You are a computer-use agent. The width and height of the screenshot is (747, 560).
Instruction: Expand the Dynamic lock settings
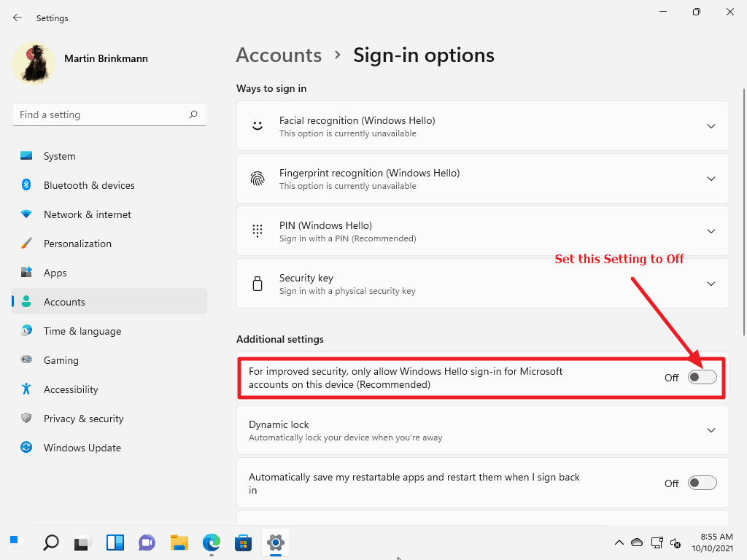click(711, 430)
